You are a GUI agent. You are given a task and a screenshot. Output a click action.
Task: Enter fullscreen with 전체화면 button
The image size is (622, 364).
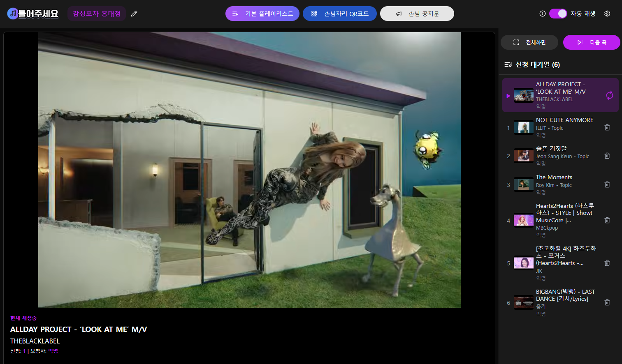(x=529, y=42)
